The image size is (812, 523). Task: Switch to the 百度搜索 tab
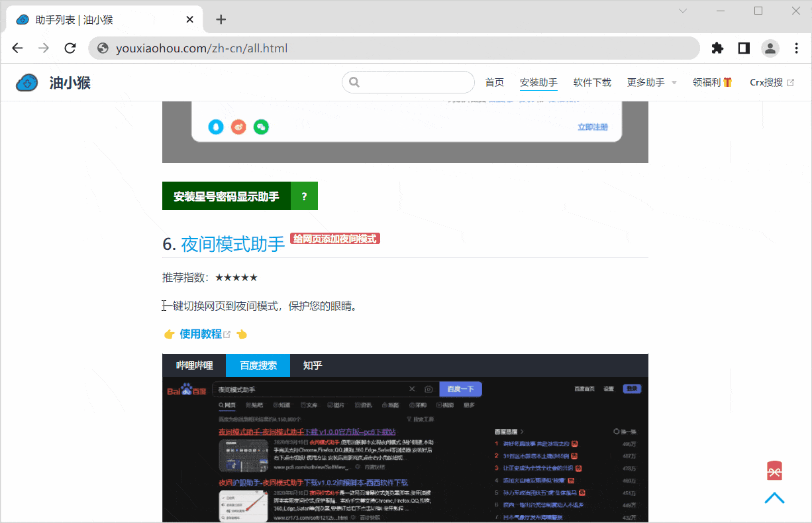coord(258,365)
